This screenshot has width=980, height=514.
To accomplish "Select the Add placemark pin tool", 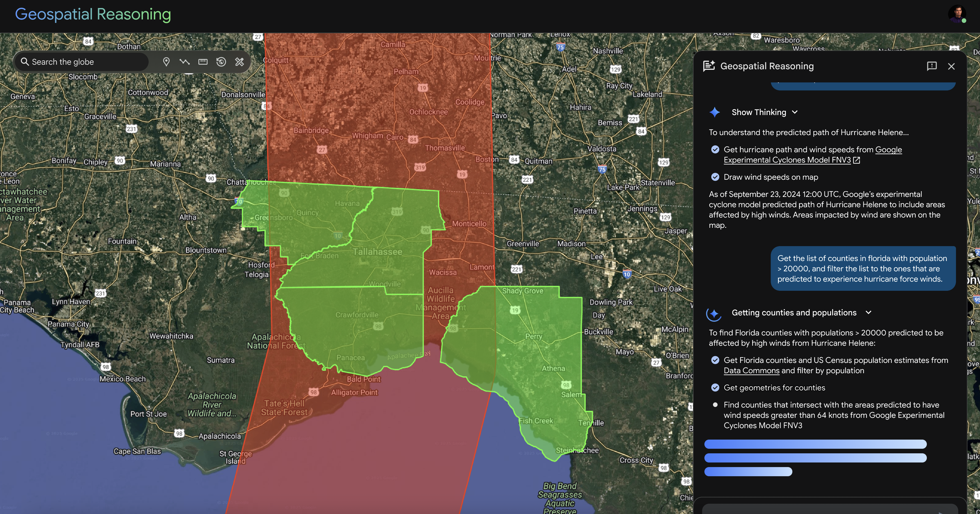I will coord(166,62).
